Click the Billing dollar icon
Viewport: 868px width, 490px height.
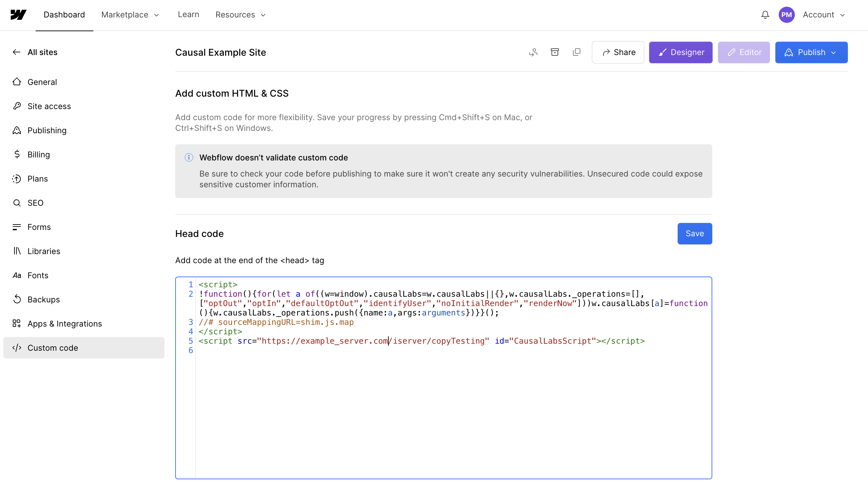[x=17, y=155]
